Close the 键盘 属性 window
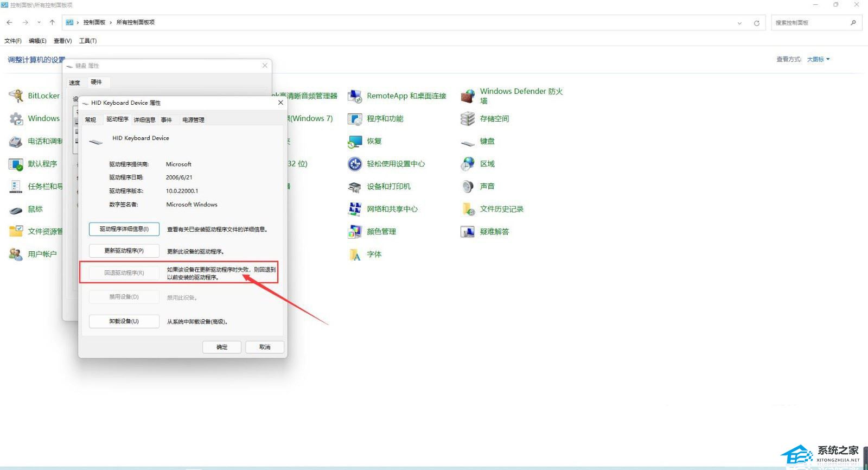 point(265,66)
